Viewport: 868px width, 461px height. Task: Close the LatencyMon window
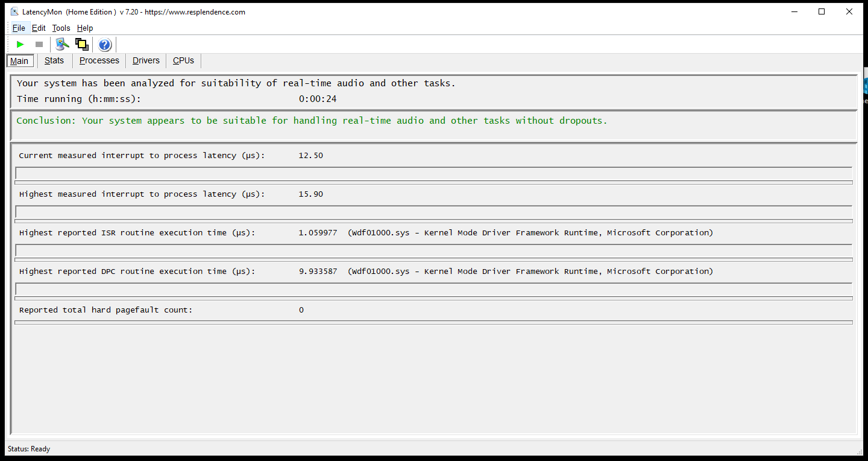click(849, 11)
